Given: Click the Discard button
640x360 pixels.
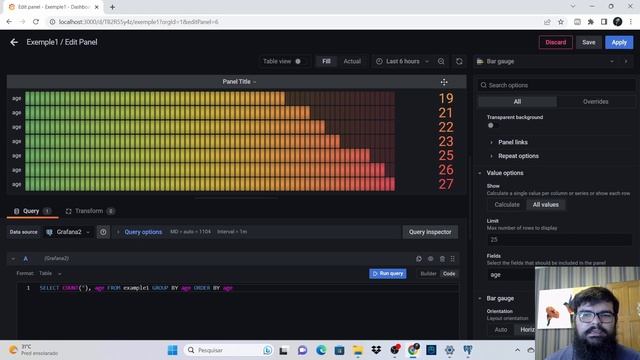Looking at the screenshot, I should point(556,42).
